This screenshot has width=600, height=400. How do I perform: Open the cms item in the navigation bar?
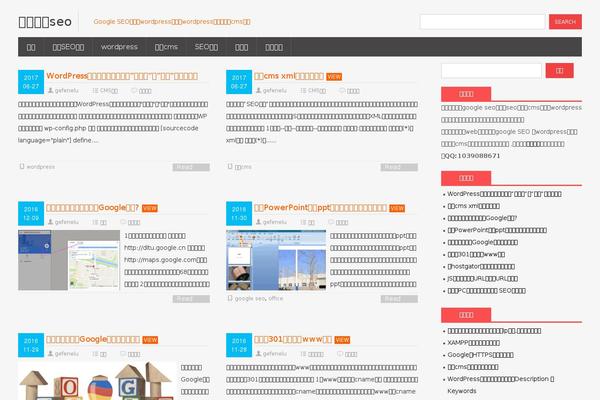[x=166, y=47]
